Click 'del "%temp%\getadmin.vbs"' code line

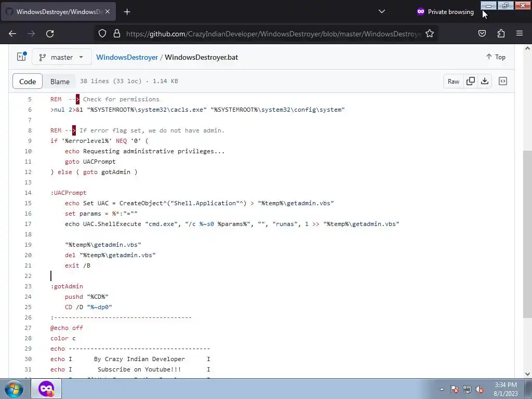[110, 255]
